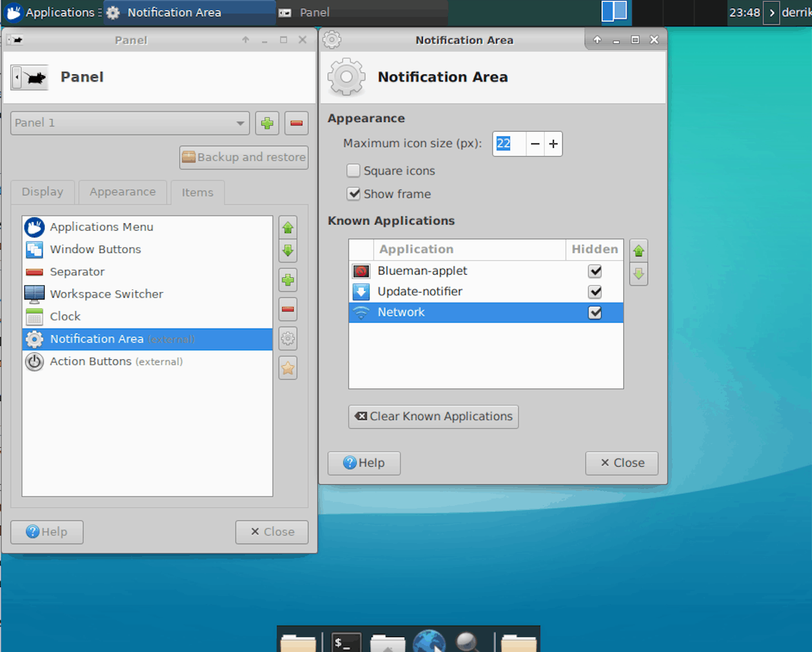812x652 pixels.
Task: Select Applications Menu in items list
Action: coord(148,227)
